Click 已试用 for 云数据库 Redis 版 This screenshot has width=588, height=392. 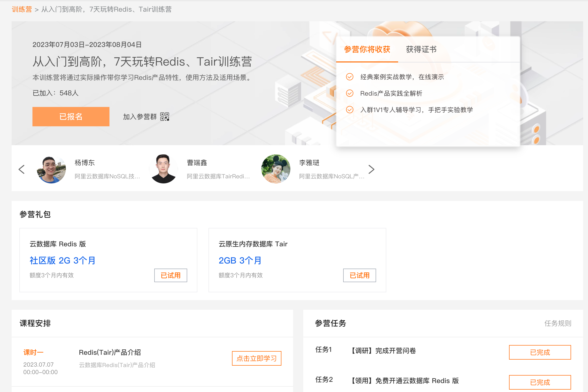point(170,275)
